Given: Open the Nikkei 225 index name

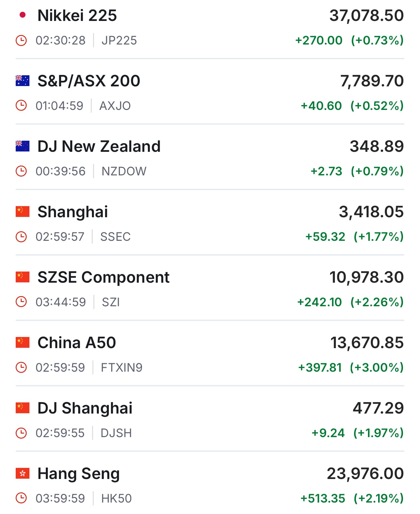Looking at the screenshot, I should (77, 15).
